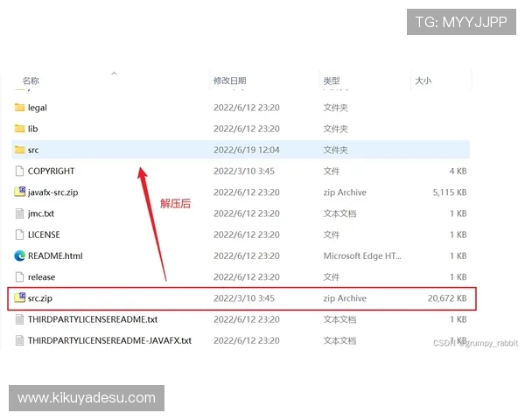Select the src.zip file name
The image size is (525, 420).
(40, 298)
